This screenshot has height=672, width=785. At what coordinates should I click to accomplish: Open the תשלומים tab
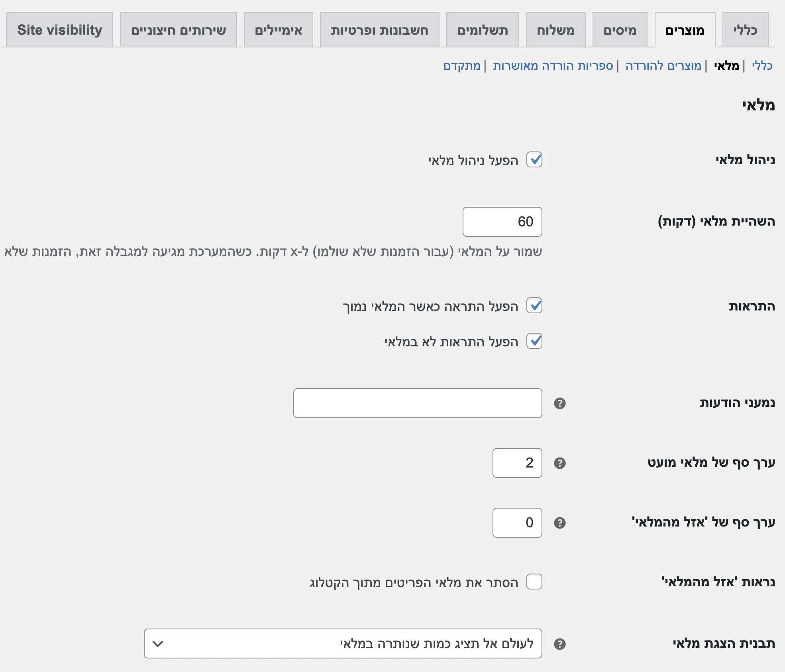click(483, 30)
